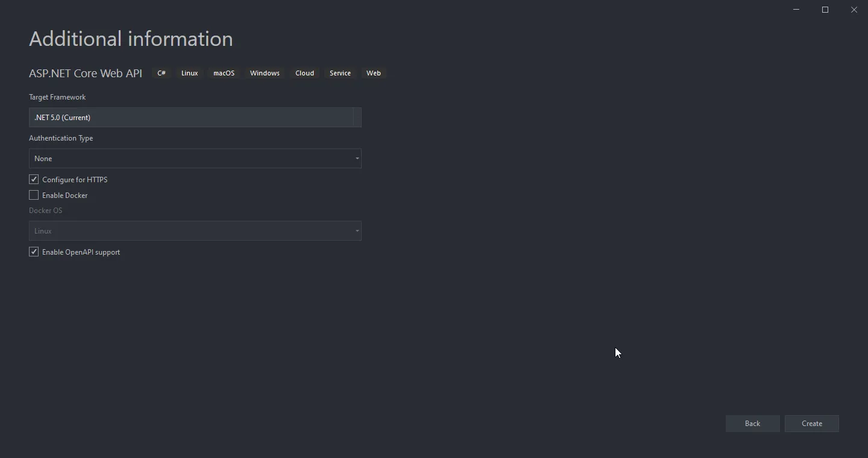Screen dimensions: 868x458
Task: Select the Service tag
Action: (340, 73)
